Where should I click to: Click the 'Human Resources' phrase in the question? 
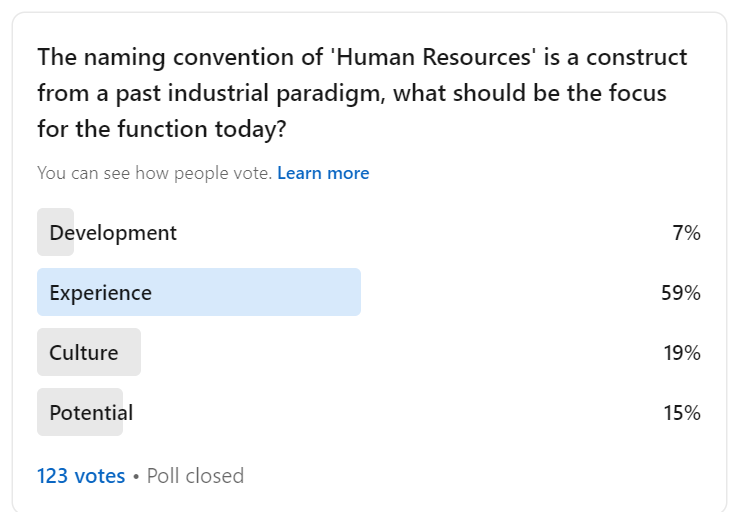pos(433,57)
